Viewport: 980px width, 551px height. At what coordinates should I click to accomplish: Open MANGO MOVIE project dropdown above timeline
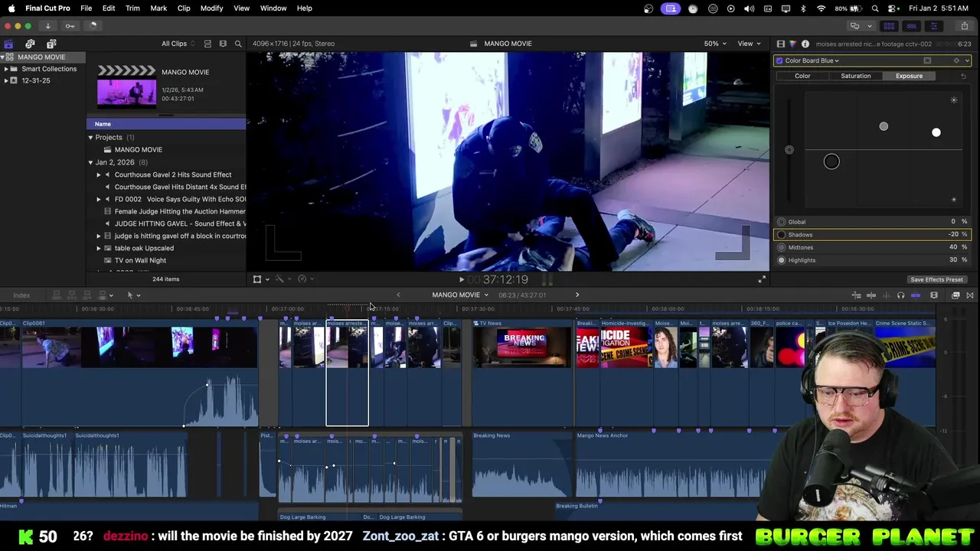point(459,295)
